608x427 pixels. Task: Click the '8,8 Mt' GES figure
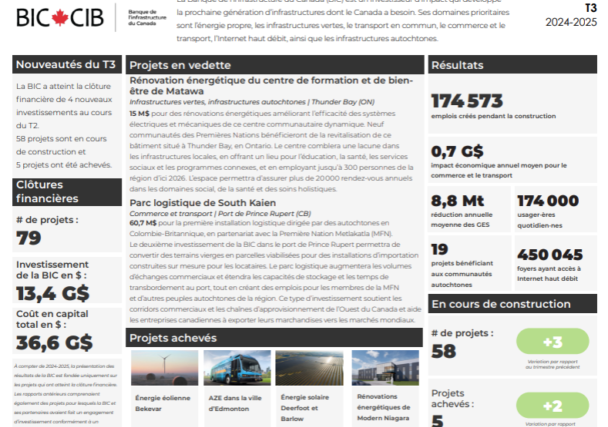[457, 201]
